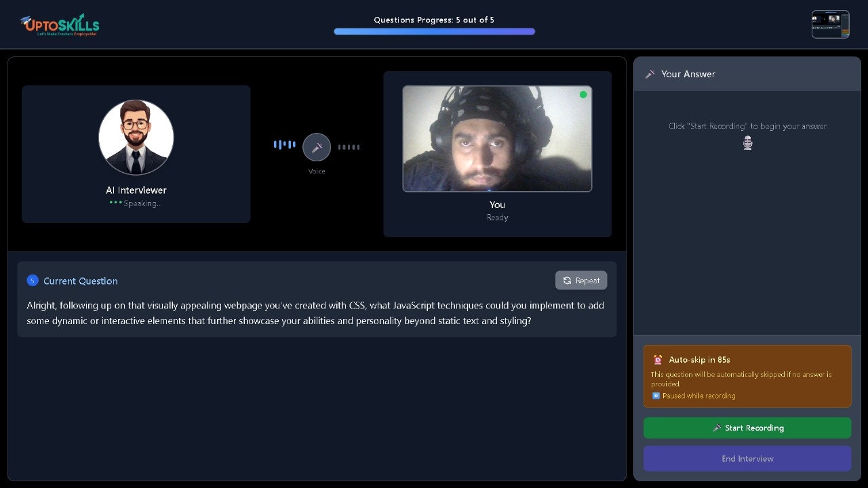Screen dimensions: 868x488
Task: Click the refresh icon inside the Repeat button
Action: (x=567, y=280)
